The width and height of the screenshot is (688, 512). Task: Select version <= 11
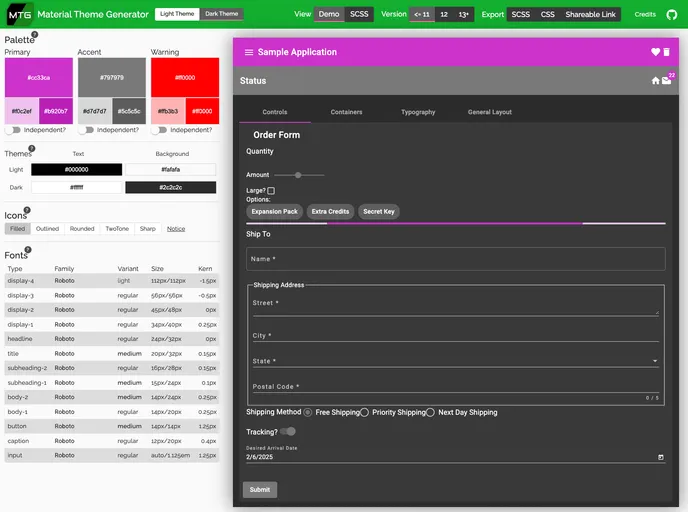422,14
